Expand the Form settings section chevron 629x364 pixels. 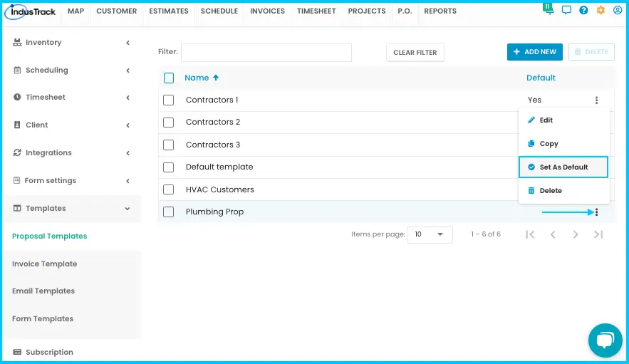coord(128,181)
